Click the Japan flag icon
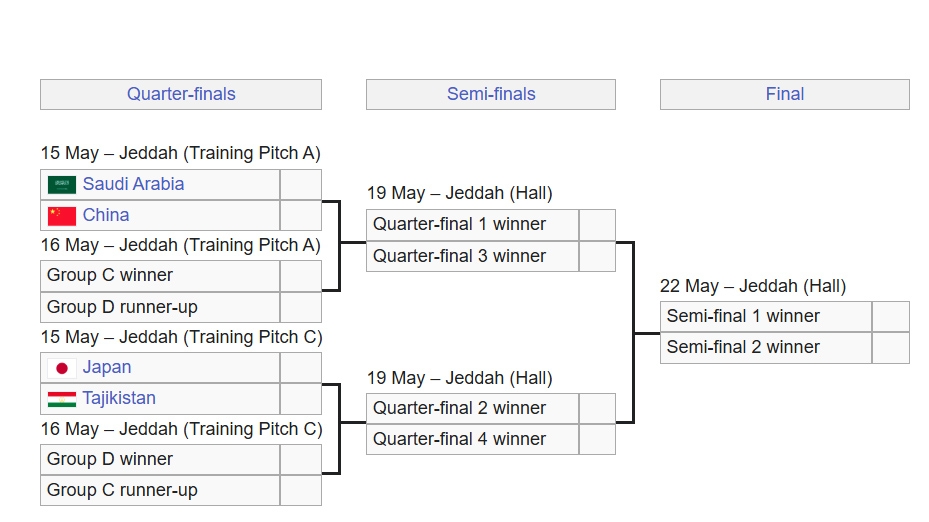 click(62, 369)
